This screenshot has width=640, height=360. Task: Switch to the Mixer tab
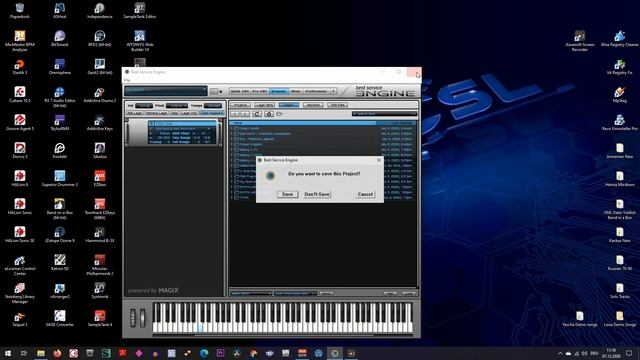pos(296,91)
